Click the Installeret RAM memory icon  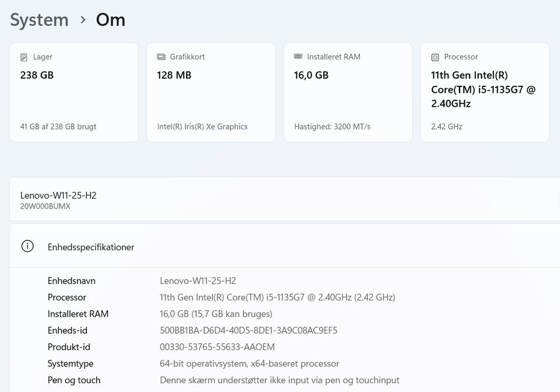(x=298, y=57)
